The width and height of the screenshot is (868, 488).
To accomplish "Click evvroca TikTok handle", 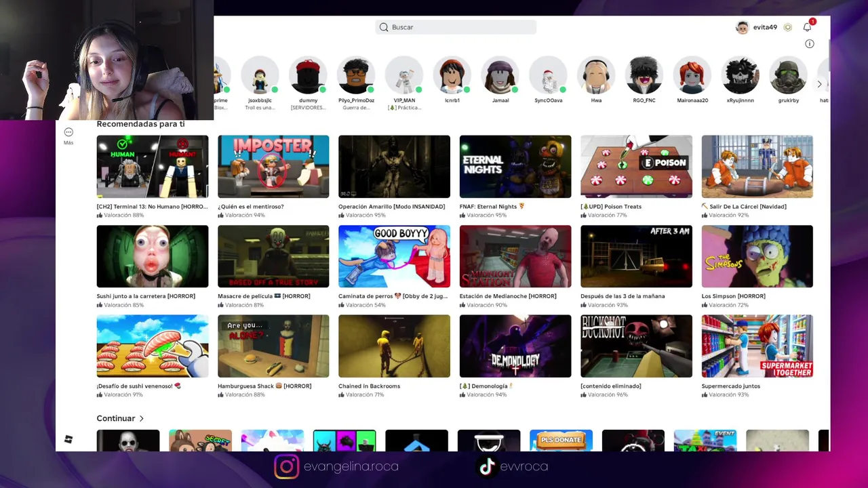I will [524, 466].
